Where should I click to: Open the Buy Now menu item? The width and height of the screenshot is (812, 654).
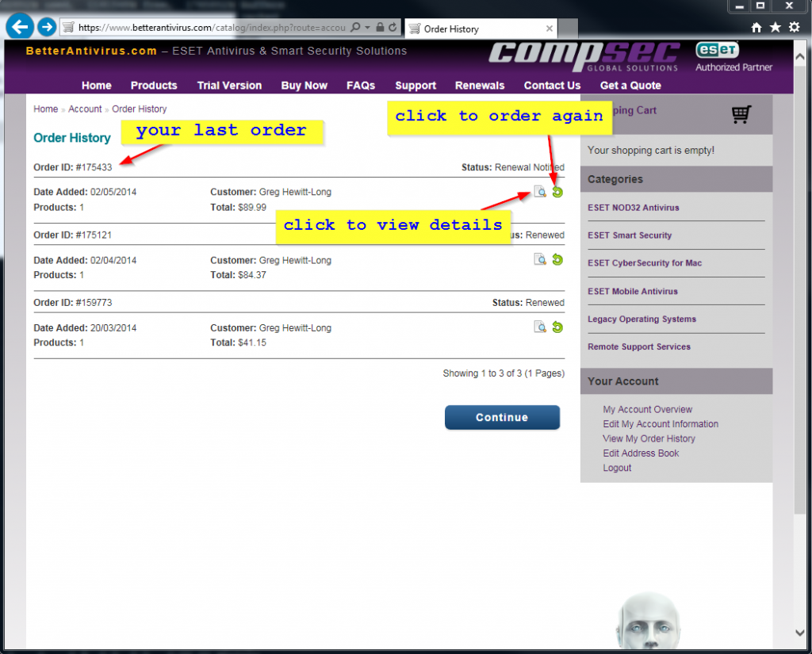pos(304,86)
